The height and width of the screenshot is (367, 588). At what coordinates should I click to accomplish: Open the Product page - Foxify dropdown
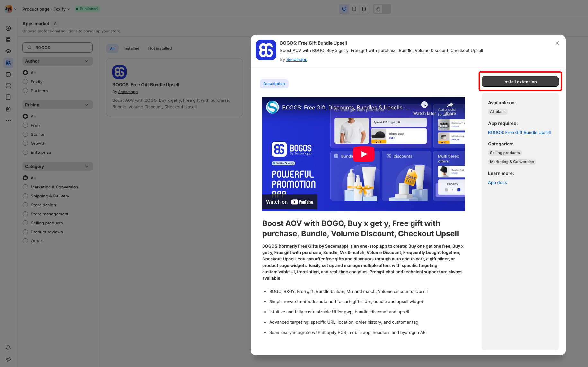(46, 9)
